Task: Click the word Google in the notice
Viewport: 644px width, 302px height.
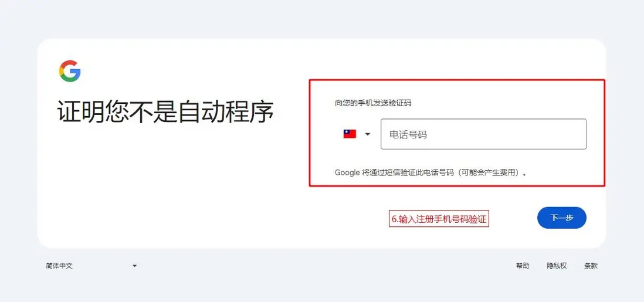Action: click(x=347, y=172)
